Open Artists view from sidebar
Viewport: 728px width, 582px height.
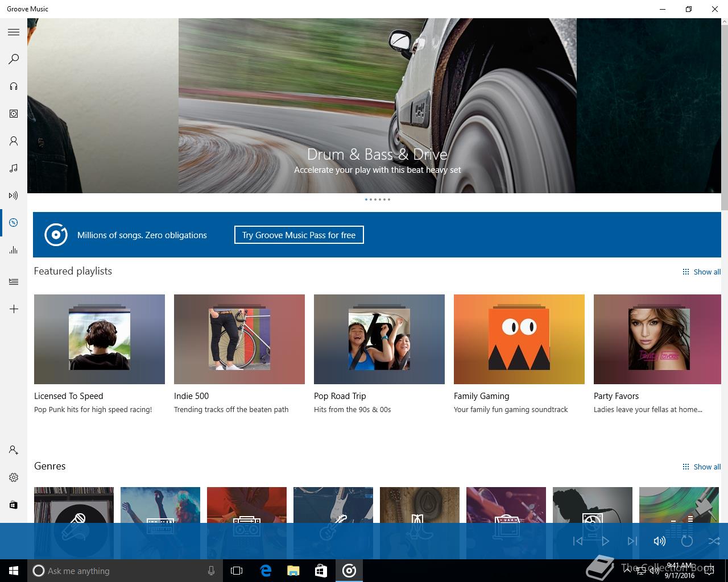(x=14, y=141)
